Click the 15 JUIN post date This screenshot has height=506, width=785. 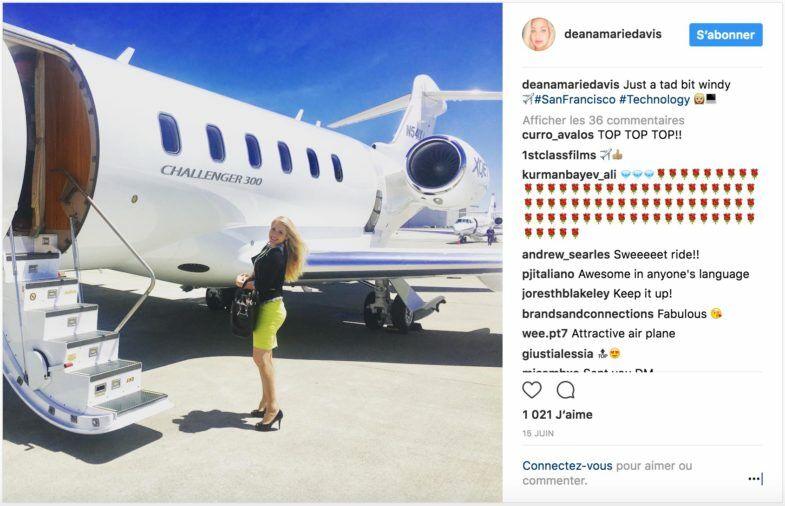click(538, 433)
